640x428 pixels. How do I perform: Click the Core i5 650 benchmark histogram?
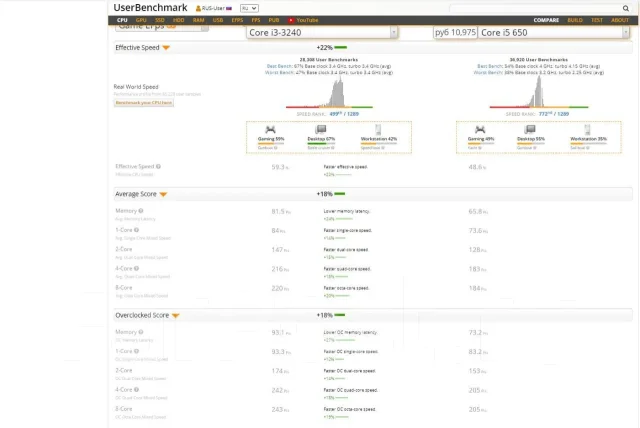point(537,92)
